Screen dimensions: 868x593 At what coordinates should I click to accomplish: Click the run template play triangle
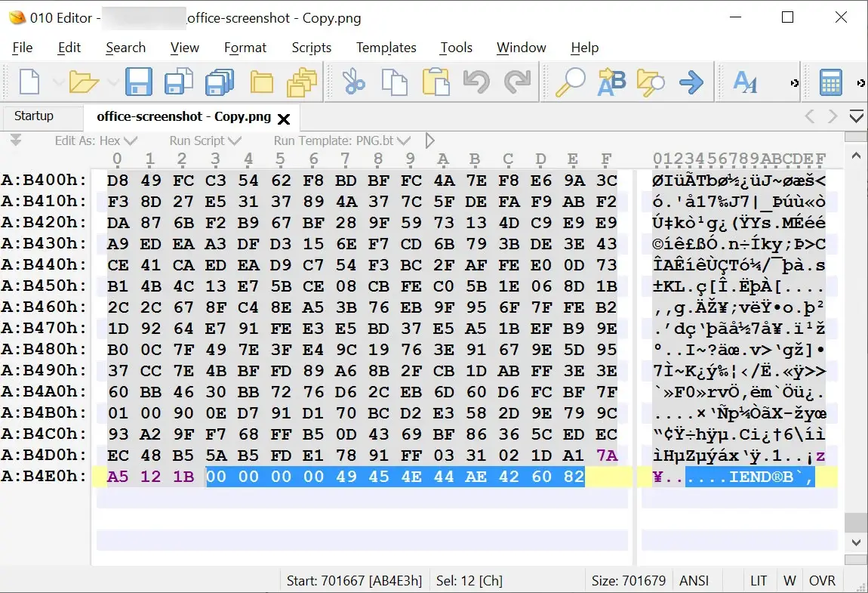click(x=430, y=141)
